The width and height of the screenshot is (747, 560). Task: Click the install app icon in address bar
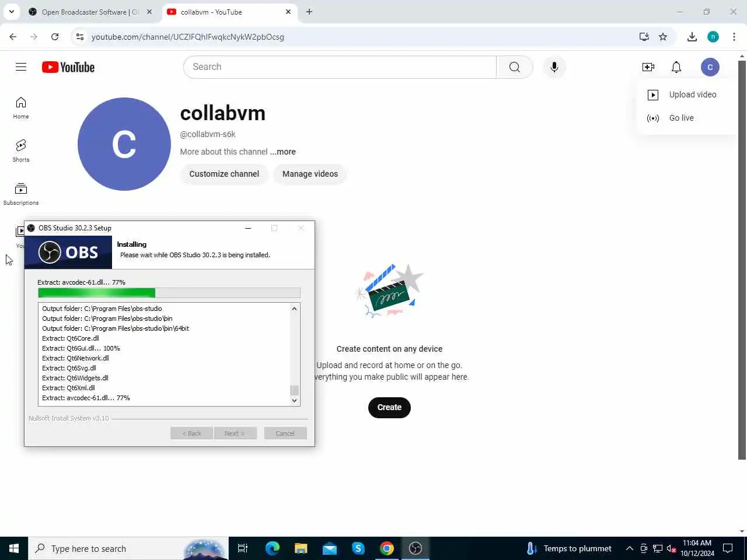[x=644, y=37]
